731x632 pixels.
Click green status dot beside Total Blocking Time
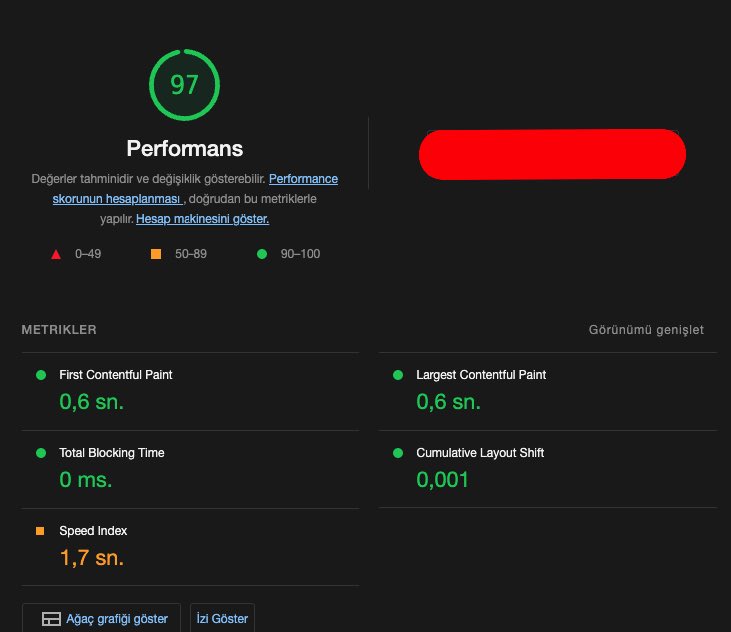pos(41,453)
